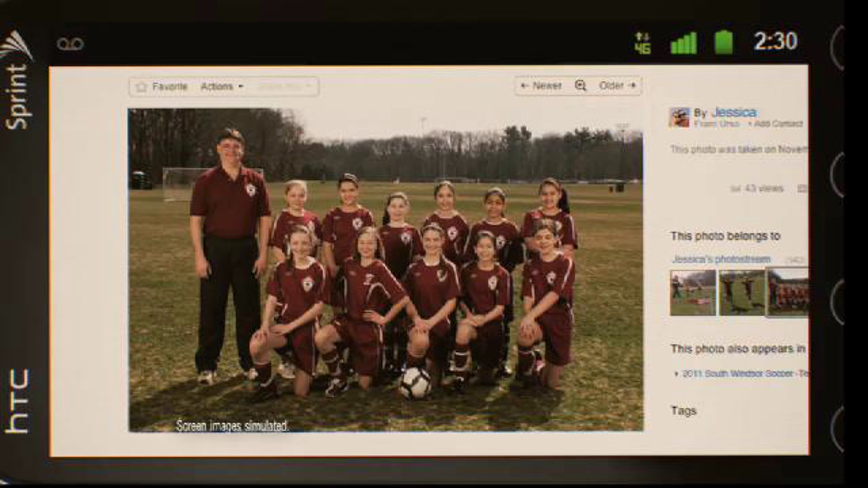Tap the 4G data indicator icon

[643, 43]
